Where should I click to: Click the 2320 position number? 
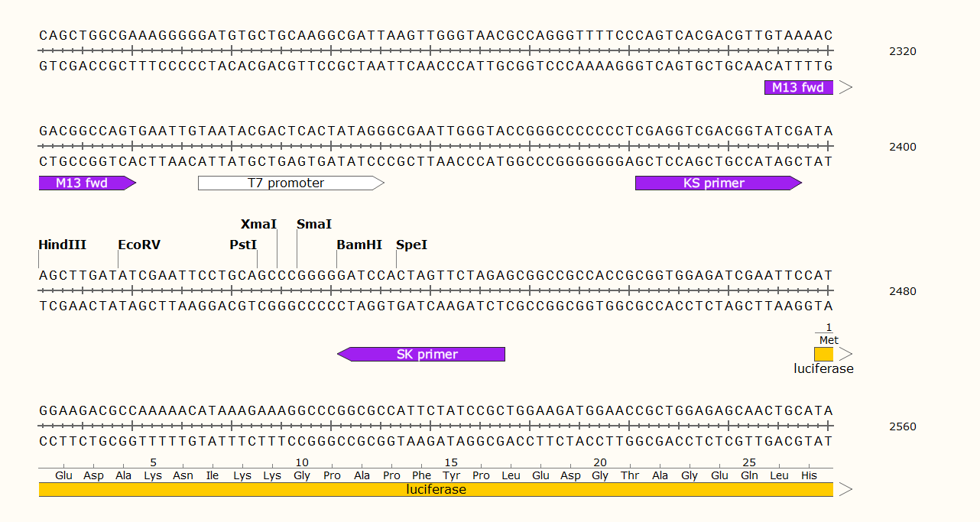pyautogui.click(x=903, y=52)
